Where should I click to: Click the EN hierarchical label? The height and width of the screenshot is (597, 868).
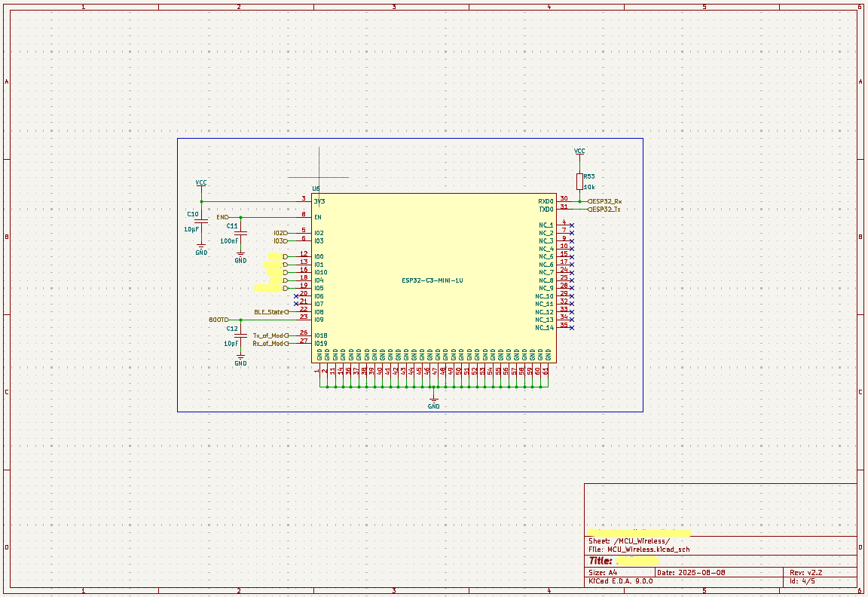[222, 218]
